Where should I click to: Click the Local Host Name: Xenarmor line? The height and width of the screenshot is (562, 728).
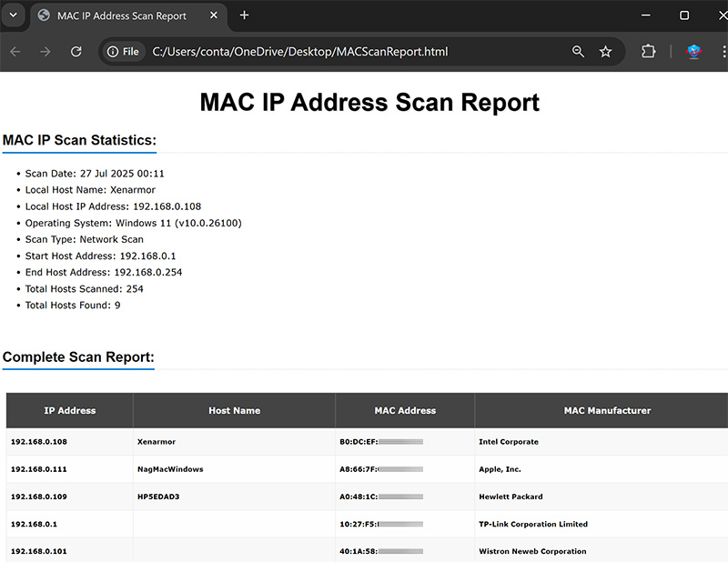[x=90, y=190]
